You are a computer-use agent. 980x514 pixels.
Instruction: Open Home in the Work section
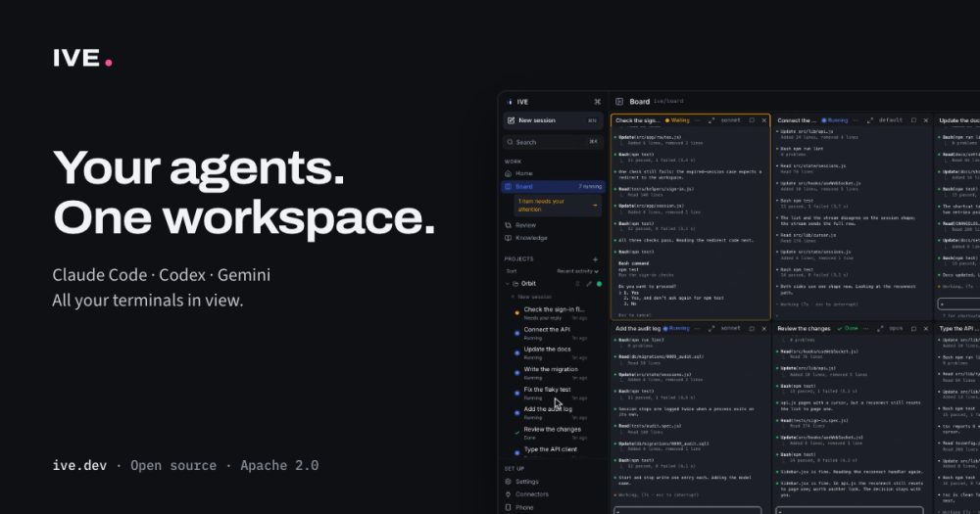(553, 173)
